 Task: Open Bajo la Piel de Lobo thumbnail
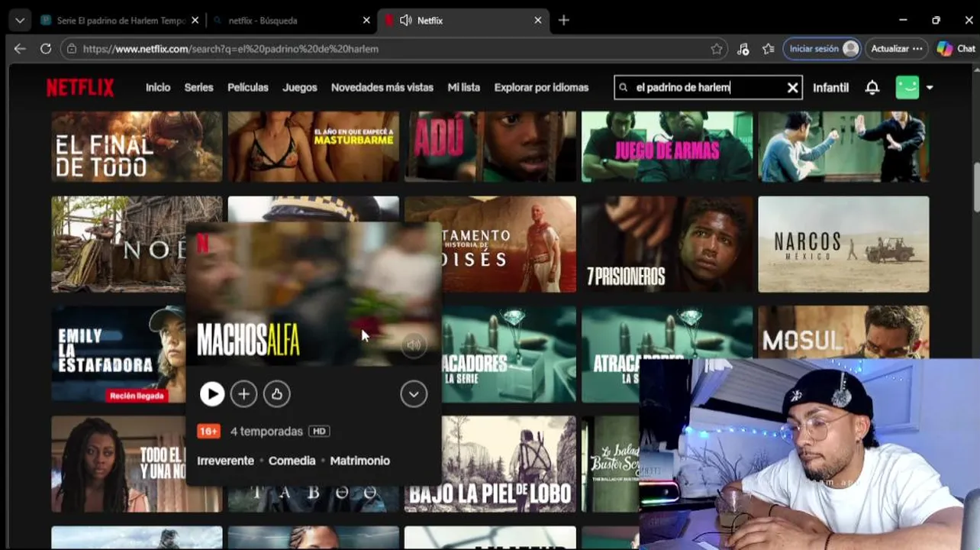(509, 464)
